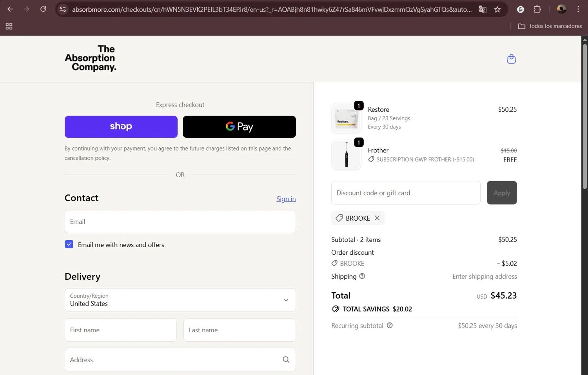The width and height of the screenshot is (588, 375).
Task: Focus the Email input field
Action: click(x=180, y=221)
